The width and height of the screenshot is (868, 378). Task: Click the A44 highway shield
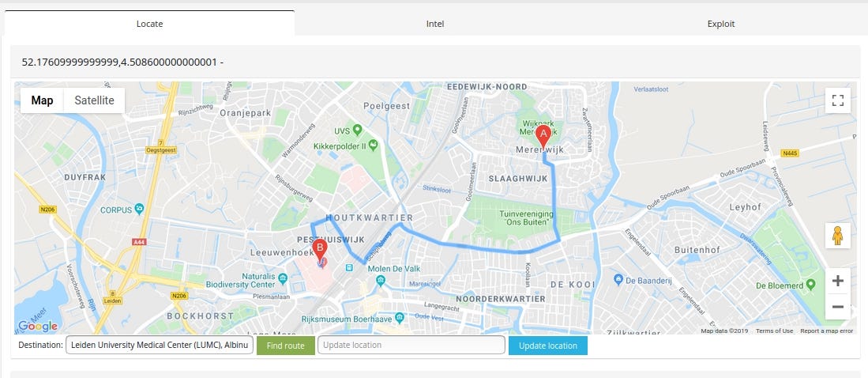(x=138, y=242)
